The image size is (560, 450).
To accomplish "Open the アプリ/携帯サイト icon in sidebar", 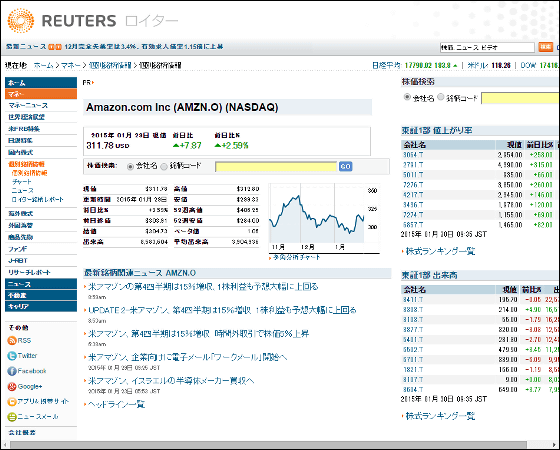I will click(12, 402).
